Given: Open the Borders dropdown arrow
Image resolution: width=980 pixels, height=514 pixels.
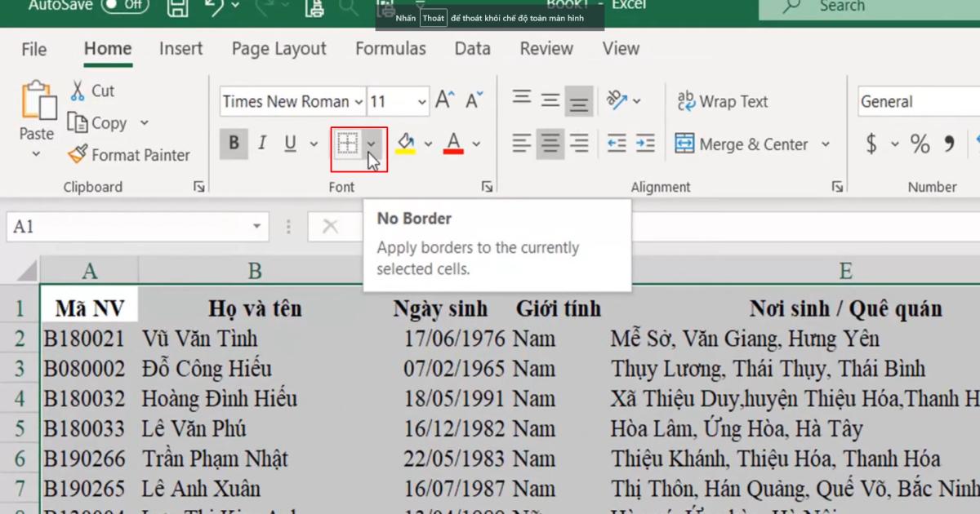Looking at the screenshot, I should [372, 144].
